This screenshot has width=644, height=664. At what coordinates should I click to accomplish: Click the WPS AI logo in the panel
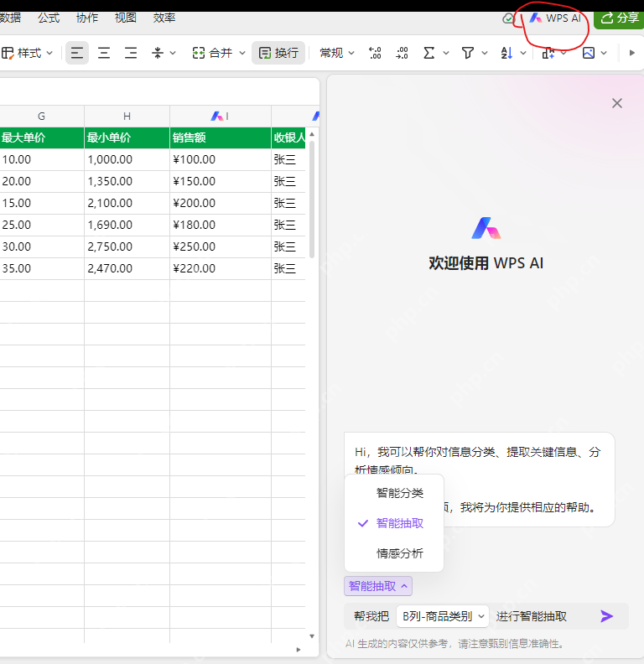[x=486, y=228]
